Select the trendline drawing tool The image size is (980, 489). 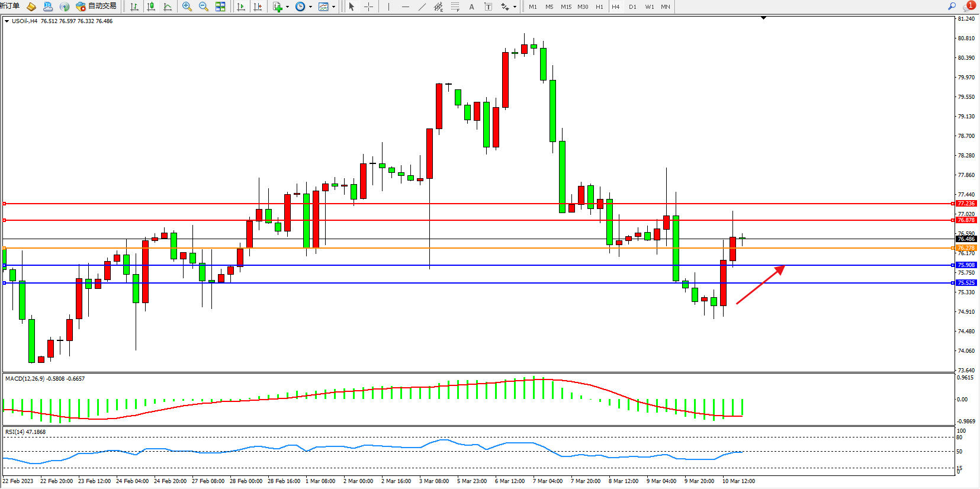(422, 7)
